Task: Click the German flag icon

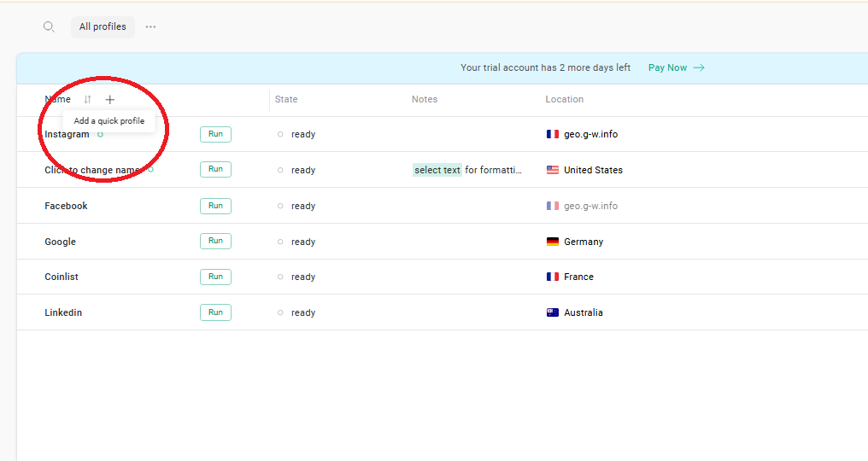Action: 553,242
